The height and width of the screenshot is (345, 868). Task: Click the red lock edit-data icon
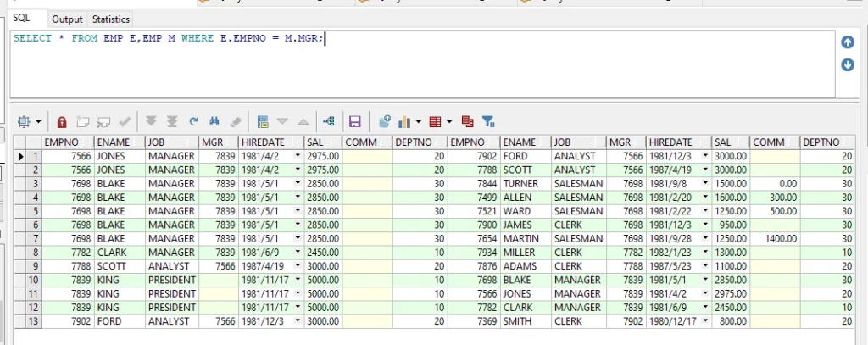tap(62, 121)
